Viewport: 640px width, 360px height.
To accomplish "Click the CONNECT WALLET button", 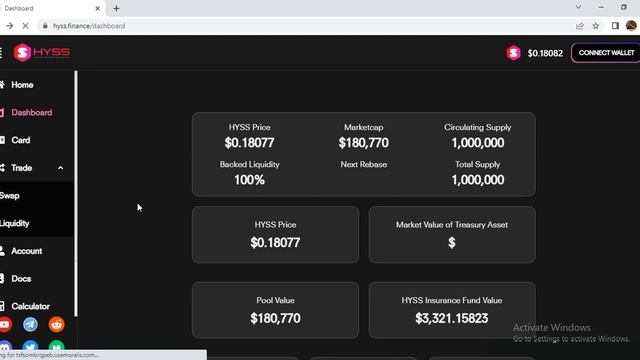I will (606, 53).
